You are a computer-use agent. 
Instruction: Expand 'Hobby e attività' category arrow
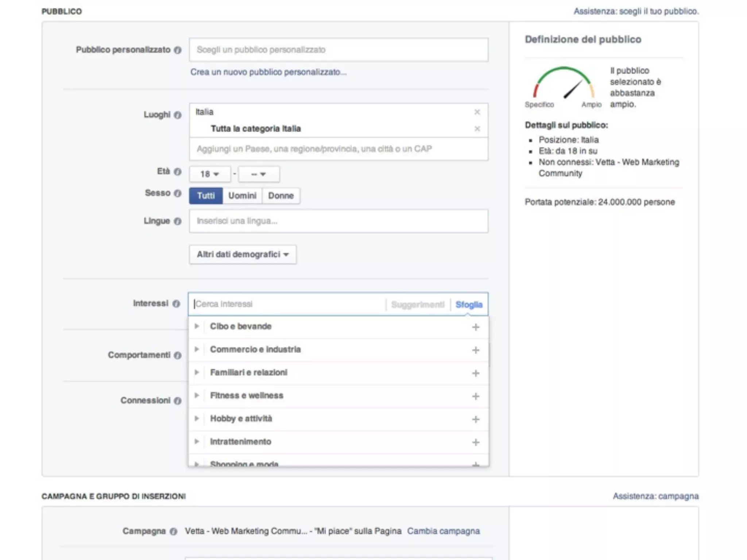point(197,419)
